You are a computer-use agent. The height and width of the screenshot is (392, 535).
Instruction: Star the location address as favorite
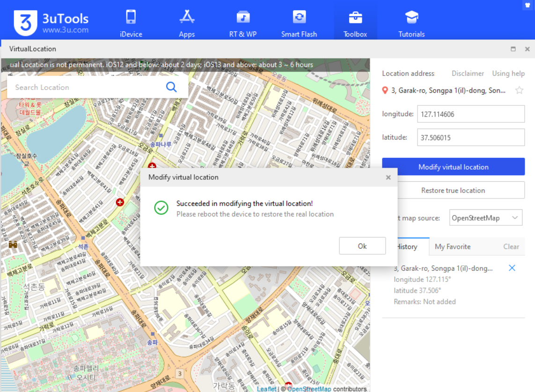(x=519, y=90)
